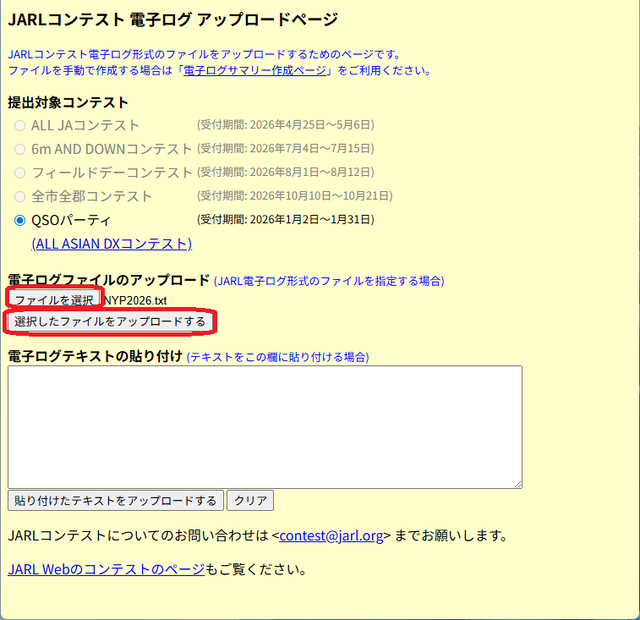Click the 提出対象コンテスト section heading
The image size is (640, 620).
(x=68, y=102)
